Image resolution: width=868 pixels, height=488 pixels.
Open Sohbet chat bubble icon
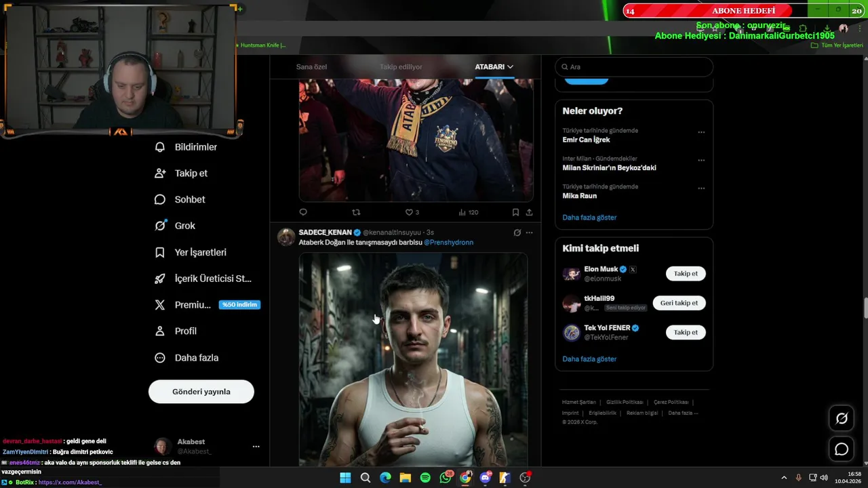coord(160,199)
